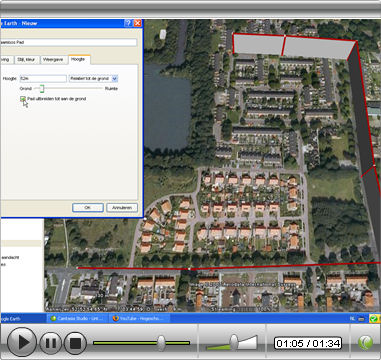Viewport: 381px width, 360px height.
Task: Click the Hoogte value input field
Action: [x=43, y=79]
